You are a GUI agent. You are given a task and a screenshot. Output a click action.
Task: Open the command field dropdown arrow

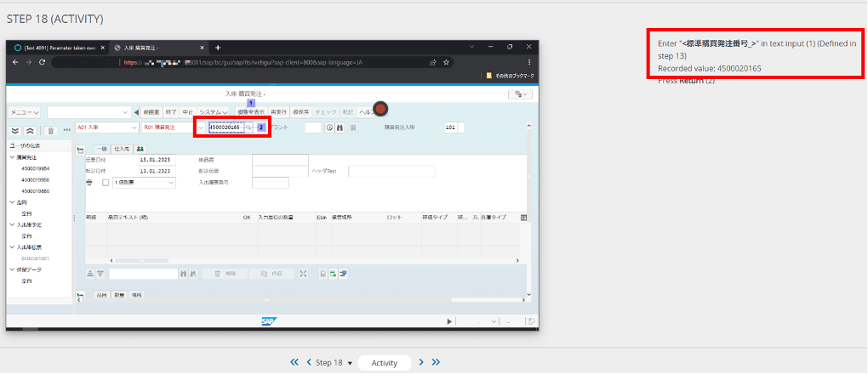126,111
